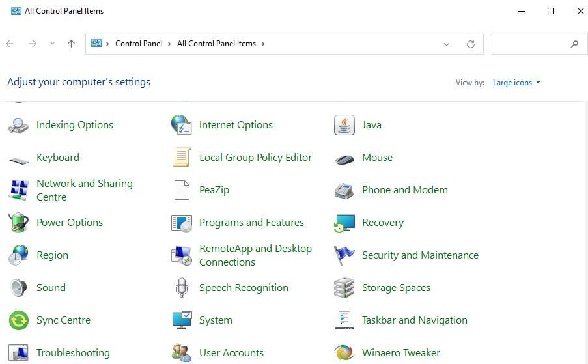Screen dimensions: 588x364
Task: Click the Internet Options globe icon
Action: (182, 125)
